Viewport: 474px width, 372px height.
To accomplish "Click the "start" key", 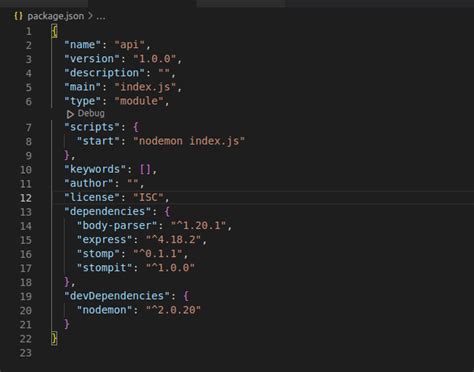I will coord(98,141).
